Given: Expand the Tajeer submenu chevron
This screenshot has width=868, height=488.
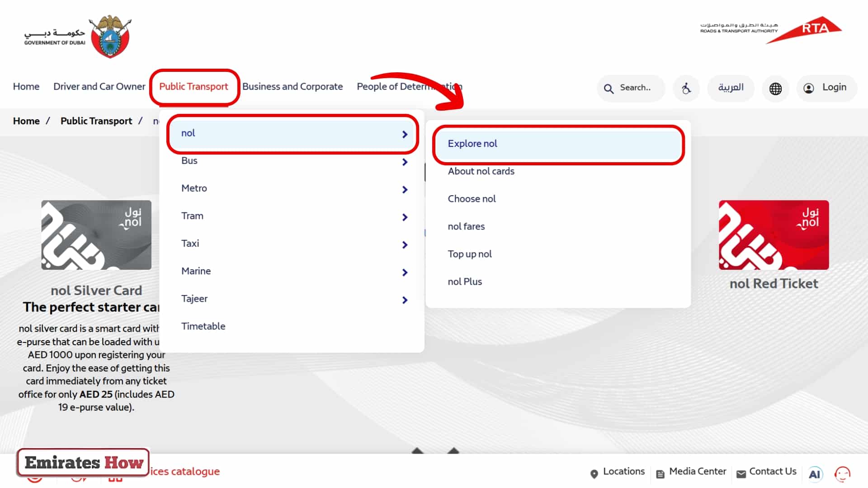Looking at the screenshot, I should pos(405,300).
